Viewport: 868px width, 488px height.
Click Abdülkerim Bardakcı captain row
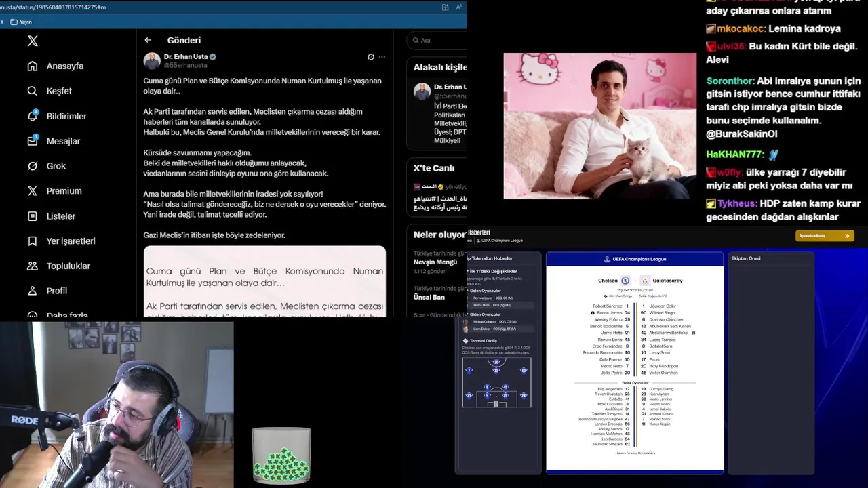(x=668, y=333)
